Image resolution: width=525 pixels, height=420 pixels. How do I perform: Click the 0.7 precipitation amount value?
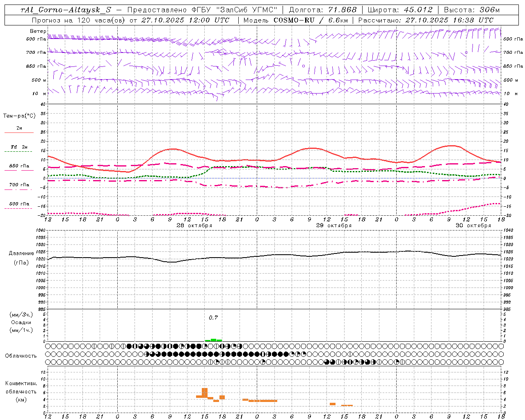coord(213,318)
